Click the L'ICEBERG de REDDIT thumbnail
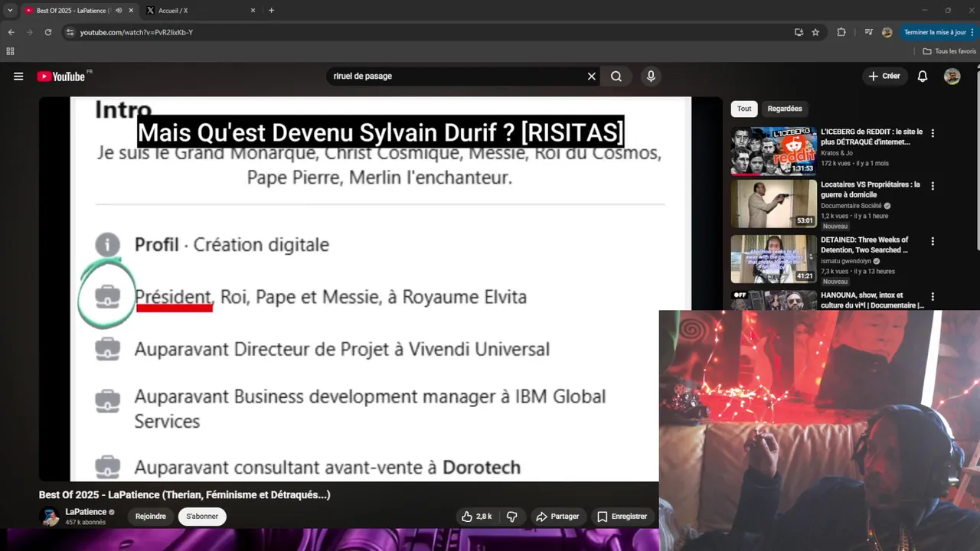Image resolution: width=980 pixels, height=551 pixels. point(773,152)
